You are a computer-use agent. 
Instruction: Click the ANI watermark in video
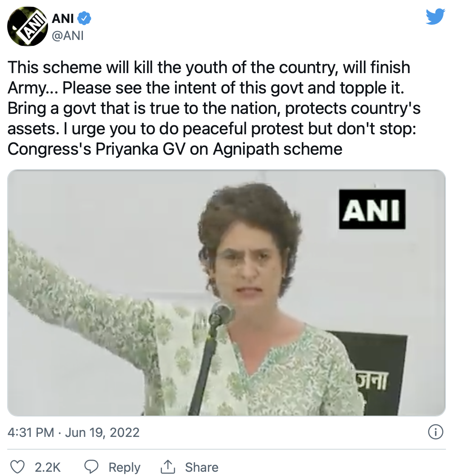pos(372,209)
